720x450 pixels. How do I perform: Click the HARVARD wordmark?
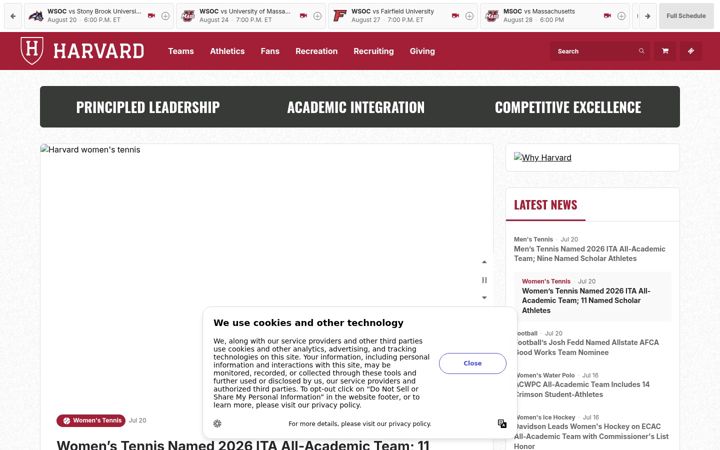click(x=99, y=51)
